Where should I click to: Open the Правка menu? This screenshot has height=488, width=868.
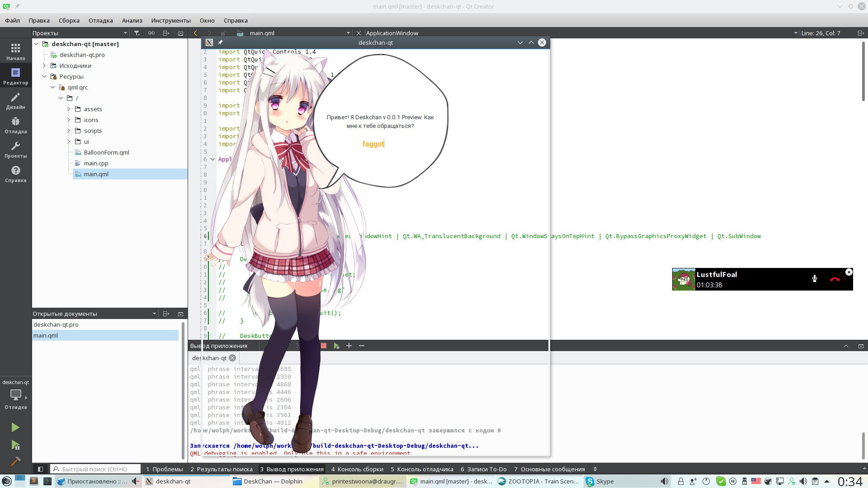click(39, 20)
